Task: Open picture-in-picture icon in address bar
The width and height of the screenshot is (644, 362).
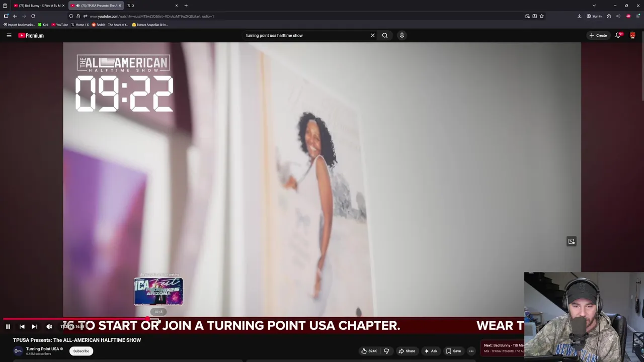Action: pos(527,16)
